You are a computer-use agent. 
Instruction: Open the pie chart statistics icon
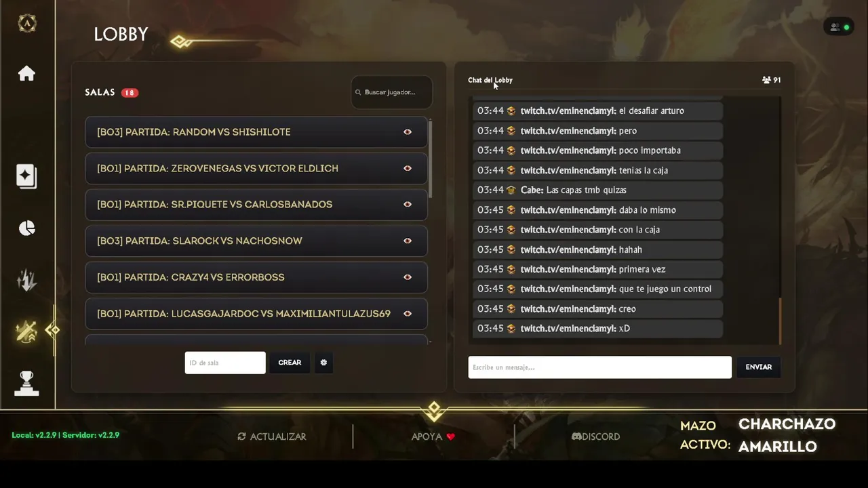click(26, 228)
